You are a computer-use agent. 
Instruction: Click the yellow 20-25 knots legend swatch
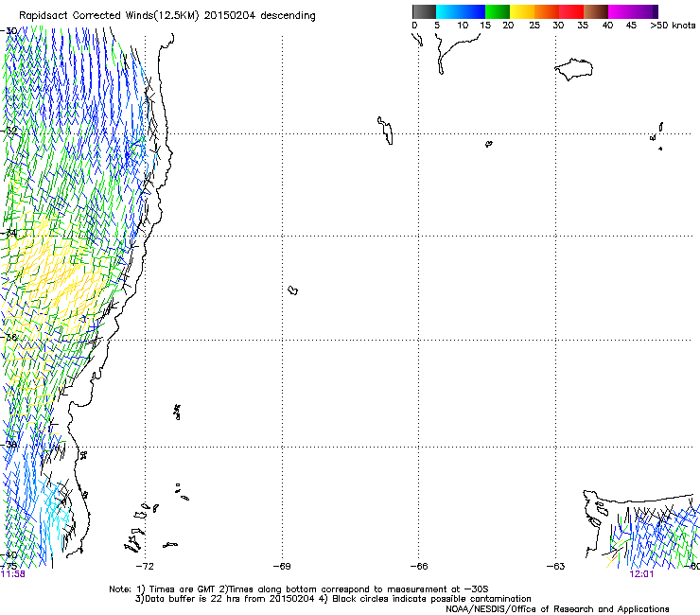coord(522,11)
